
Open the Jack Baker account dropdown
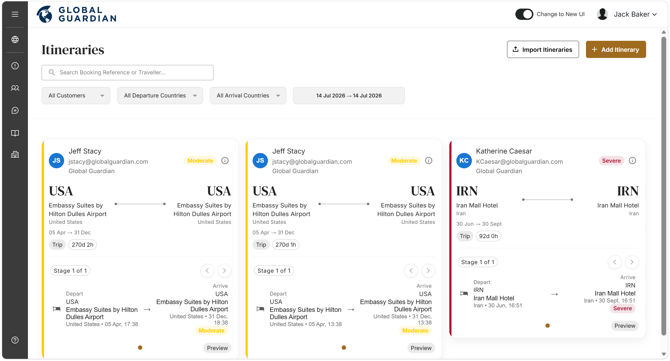click(x=635, y=14)
